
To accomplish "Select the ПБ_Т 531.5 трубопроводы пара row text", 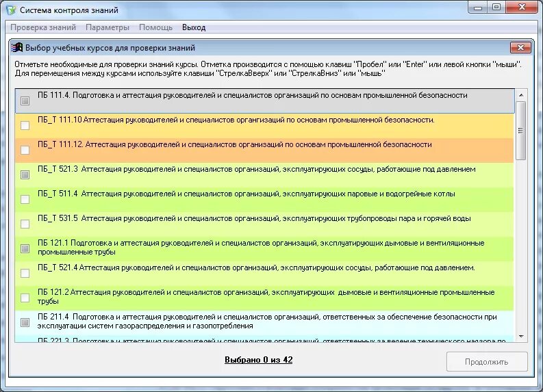I will pyautogui.click(x=254, y=218).
